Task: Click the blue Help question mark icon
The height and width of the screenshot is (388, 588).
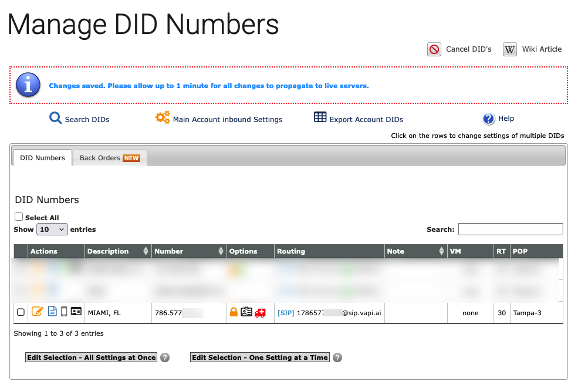Action: click(488, 119)
